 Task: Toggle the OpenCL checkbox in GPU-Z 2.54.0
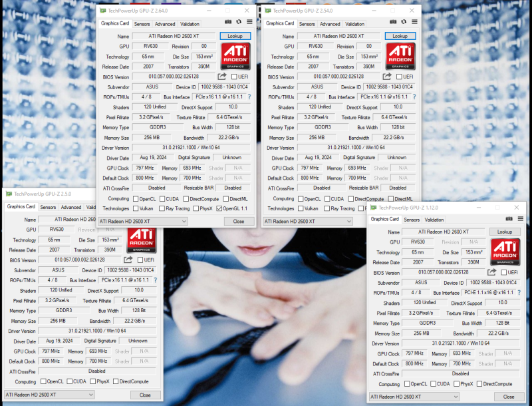pos(301,199)
